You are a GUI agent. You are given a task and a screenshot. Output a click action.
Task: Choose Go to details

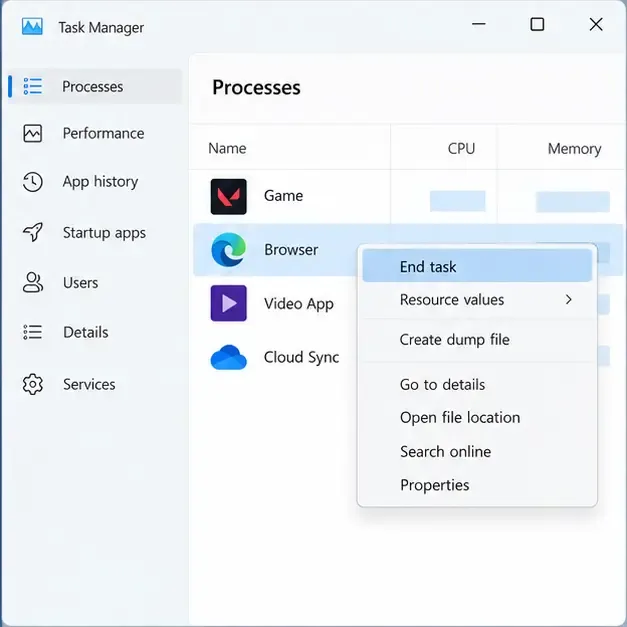(477, 385)
